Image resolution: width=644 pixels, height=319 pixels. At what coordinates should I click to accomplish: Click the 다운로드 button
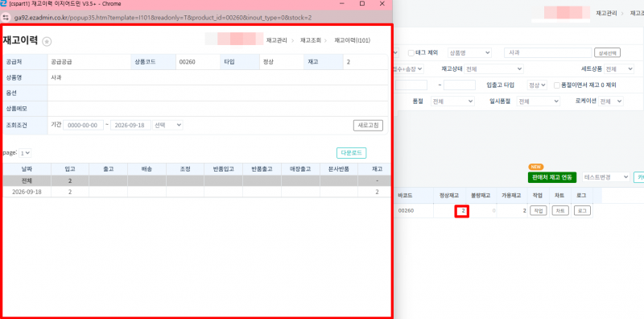click(x=351, y=153)
